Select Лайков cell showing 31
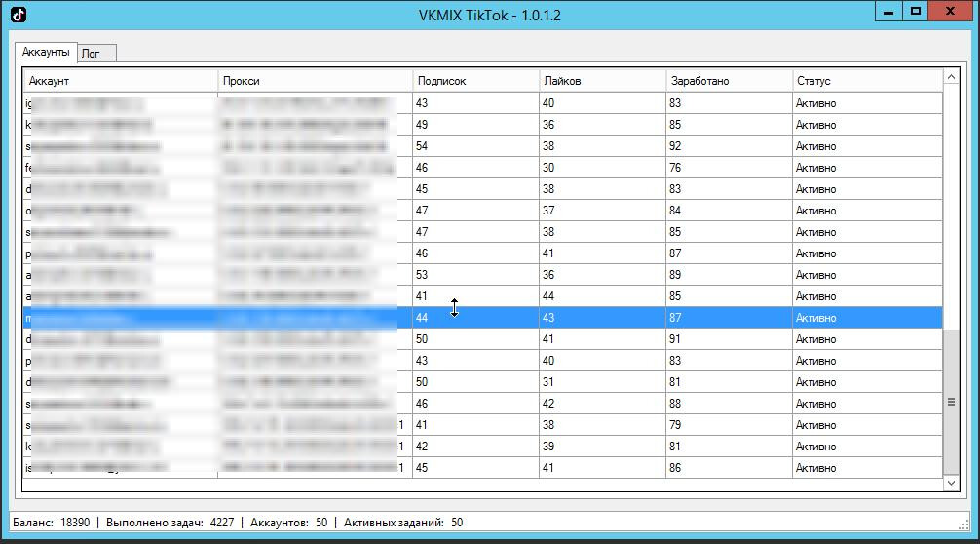 602,382
